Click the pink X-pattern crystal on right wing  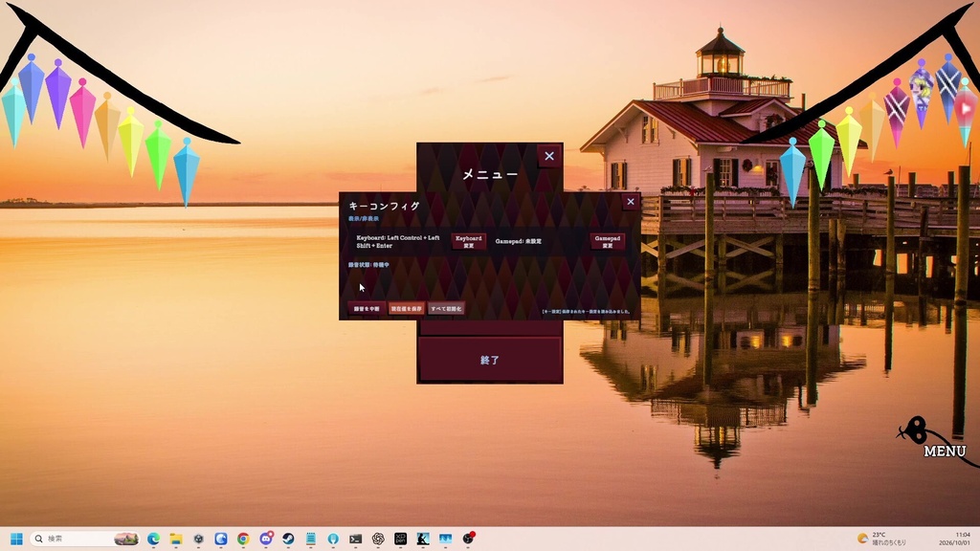point(897,113)
